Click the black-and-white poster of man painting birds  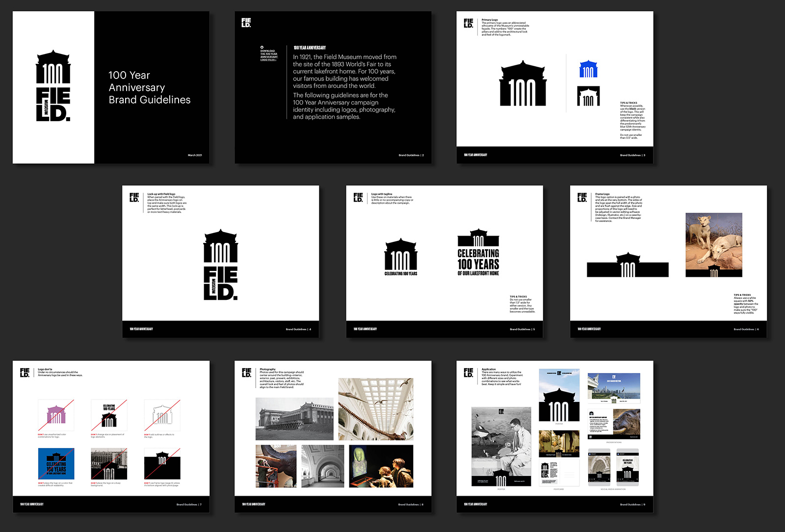[x=501, y=447]
